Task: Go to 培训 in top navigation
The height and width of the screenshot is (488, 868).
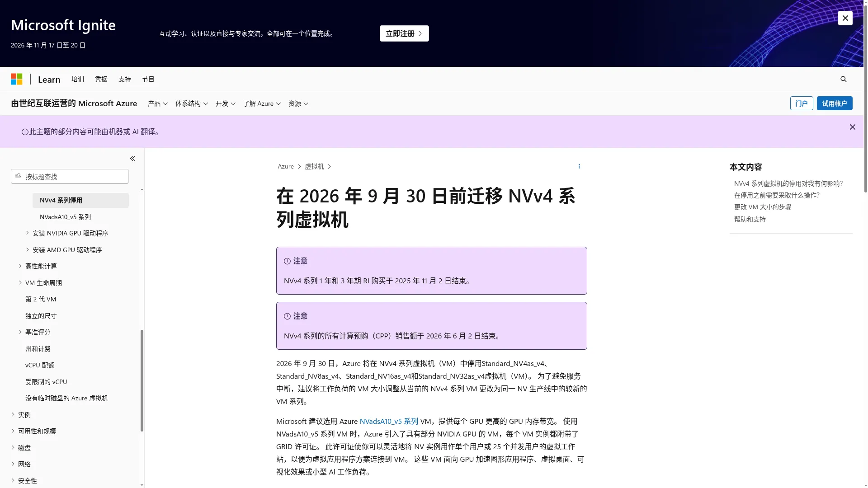Action: 78,79
